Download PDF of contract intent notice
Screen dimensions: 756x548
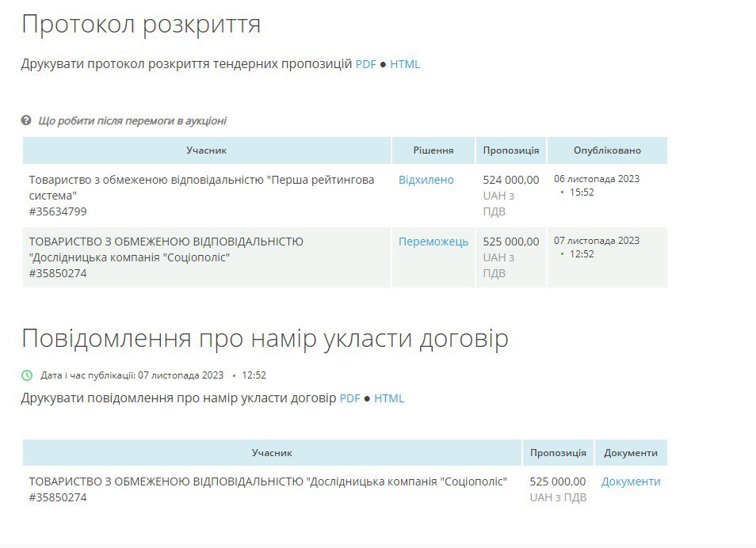point(349,398)
